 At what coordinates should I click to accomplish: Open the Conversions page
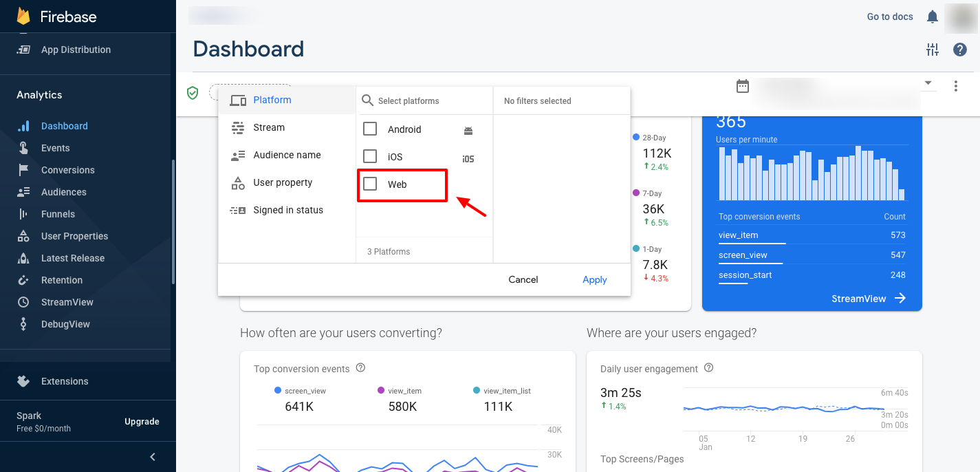[x=68, y=170]
